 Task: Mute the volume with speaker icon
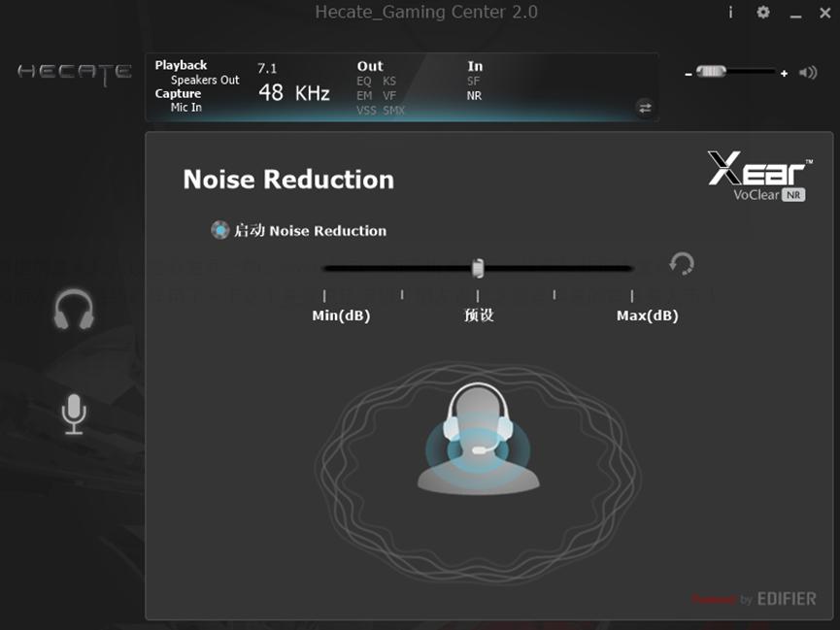(x=808, y=73)
